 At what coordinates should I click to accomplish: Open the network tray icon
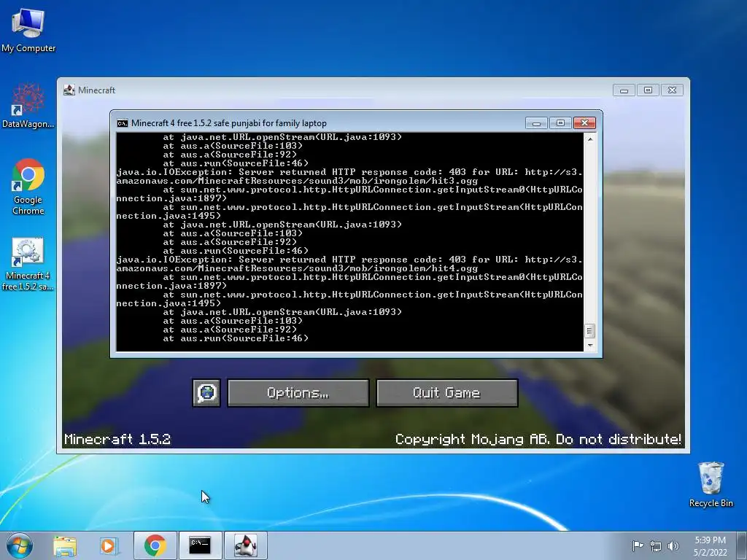656,546
